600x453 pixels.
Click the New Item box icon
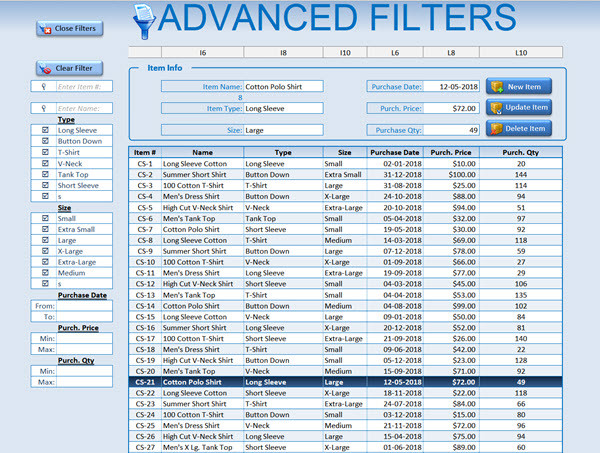coord(497,87)
